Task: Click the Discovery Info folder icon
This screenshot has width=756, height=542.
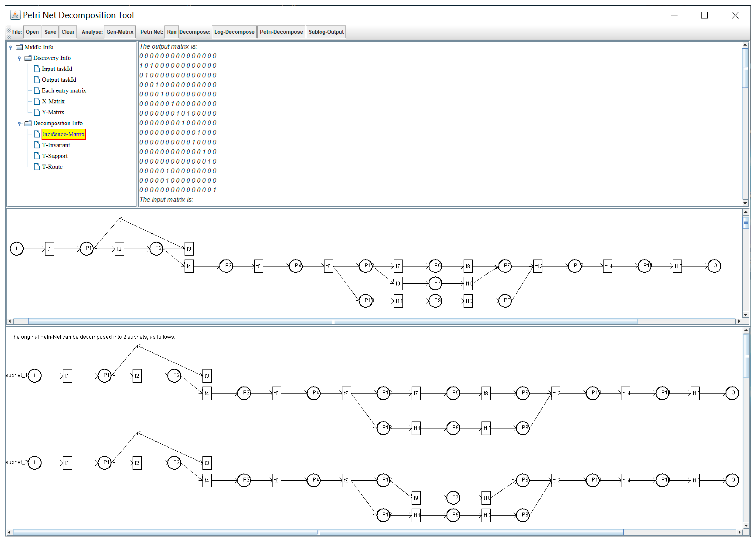Action: pos(28,58)
